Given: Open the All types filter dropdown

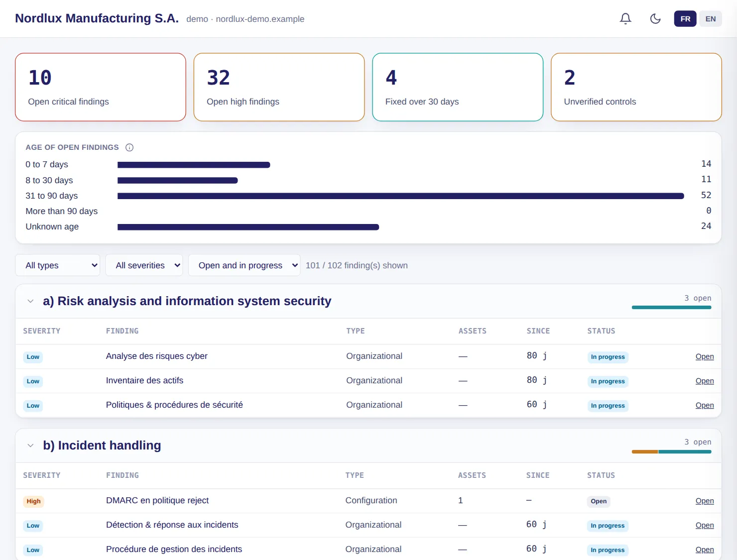Looking at the screenshot, I should pyautogui.click(x=58, y=265).
